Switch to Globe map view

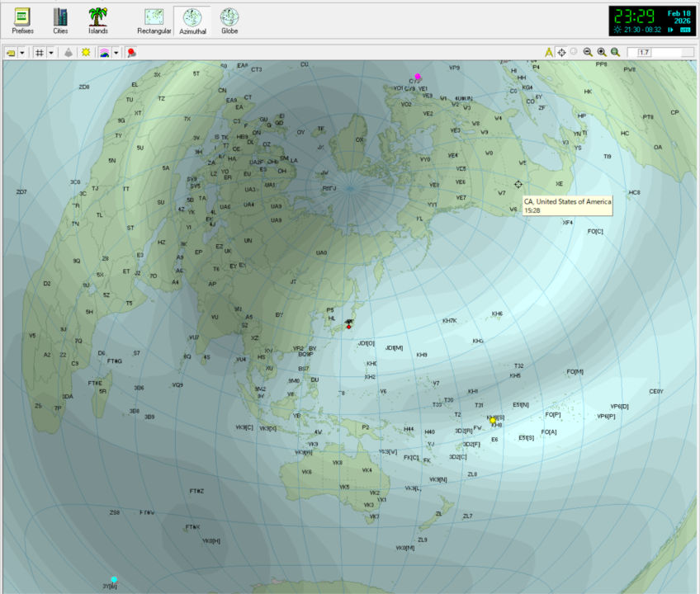coord(229,21)
